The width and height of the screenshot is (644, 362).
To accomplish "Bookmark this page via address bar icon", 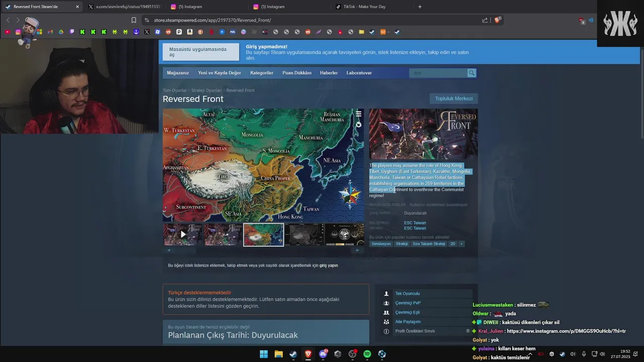I will [134, 20].
